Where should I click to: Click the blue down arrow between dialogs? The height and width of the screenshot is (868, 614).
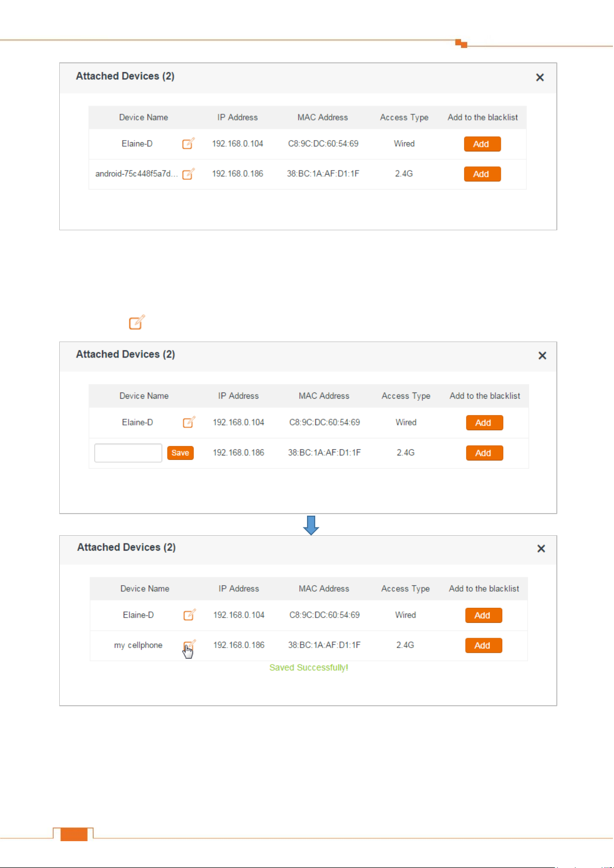(311, 525)
